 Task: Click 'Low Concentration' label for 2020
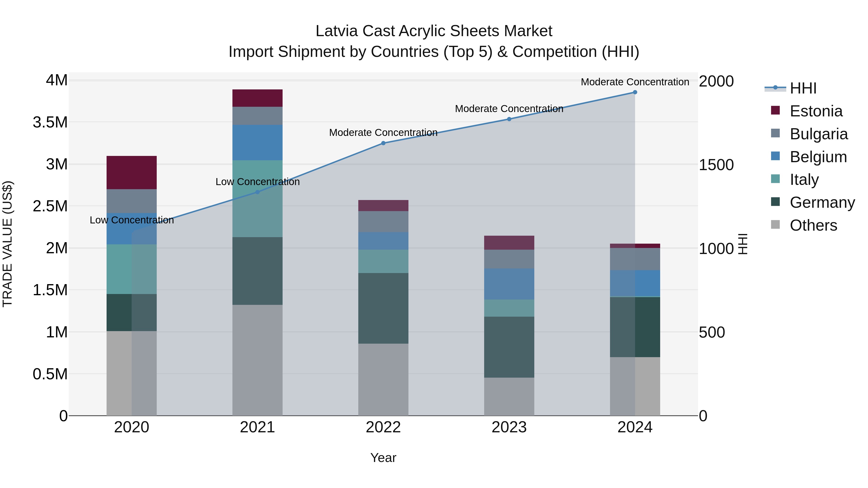[x=132, y=220]
